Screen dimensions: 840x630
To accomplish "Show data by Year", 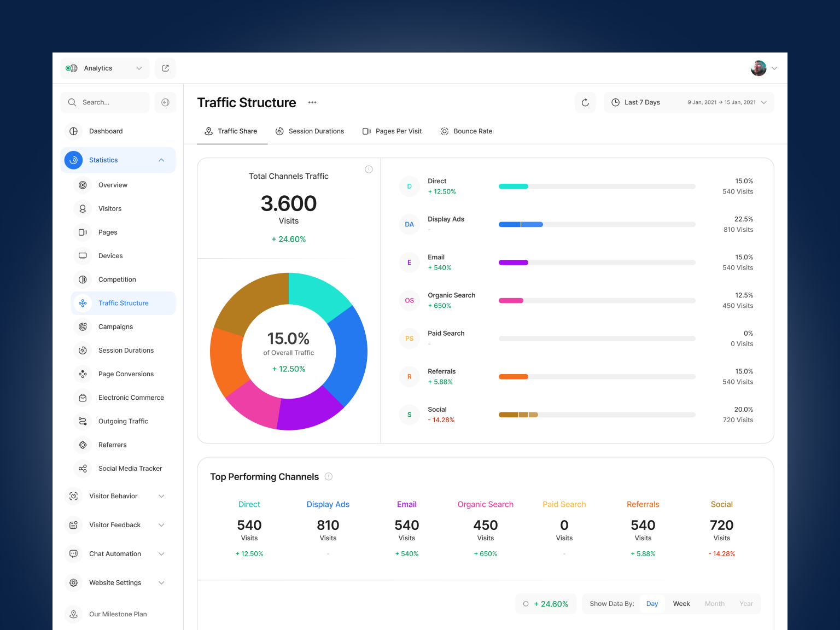I will (x=746, y=604).
